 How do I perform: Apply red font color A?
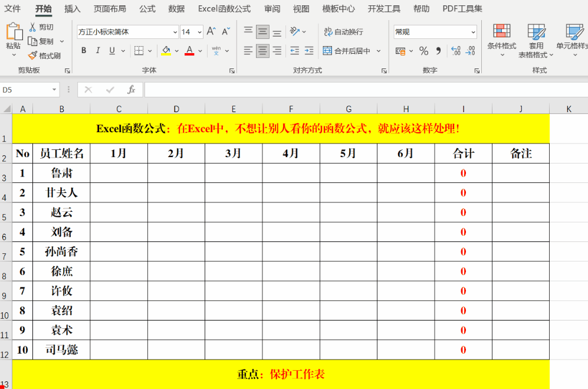coord(189,50)
